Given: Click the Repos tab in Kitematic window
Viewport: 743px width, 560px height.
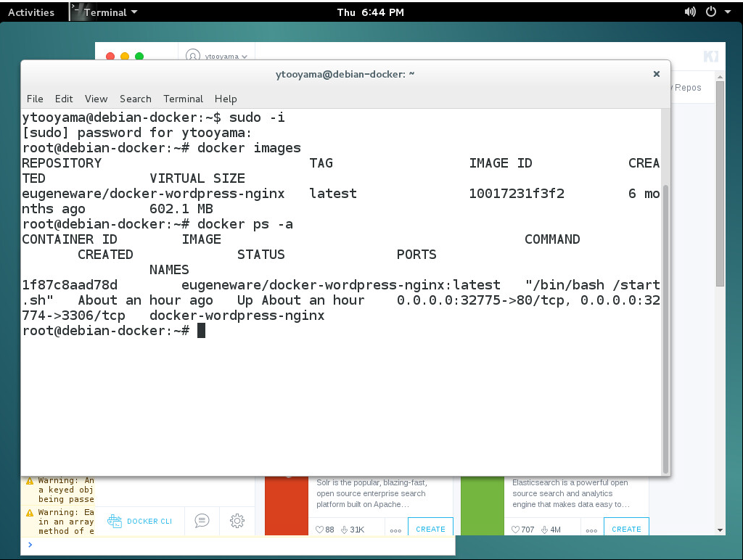Looking at the screenshot, I should click(x=688, y=88).
